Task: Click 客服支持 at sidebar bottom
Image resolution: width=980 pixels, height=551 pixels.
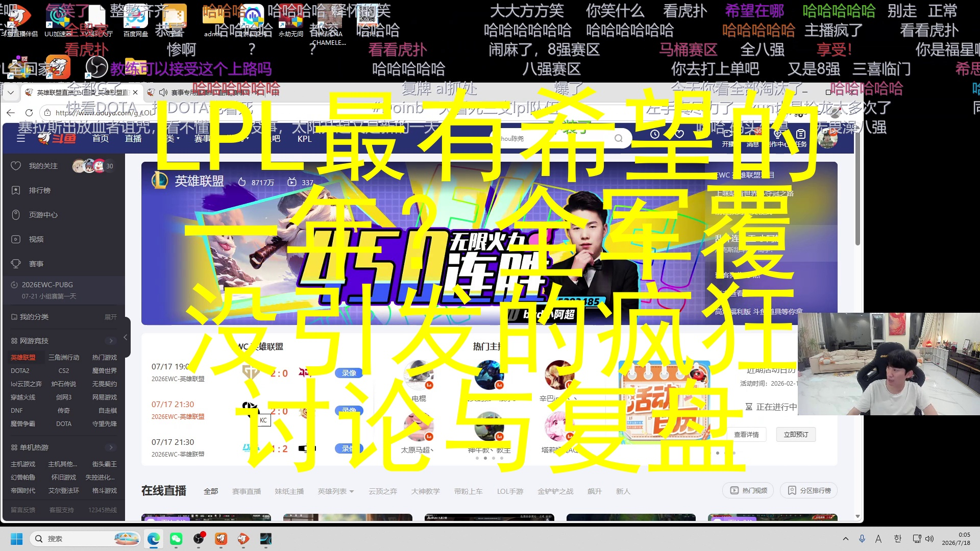Action: click(x=62, y=510)
